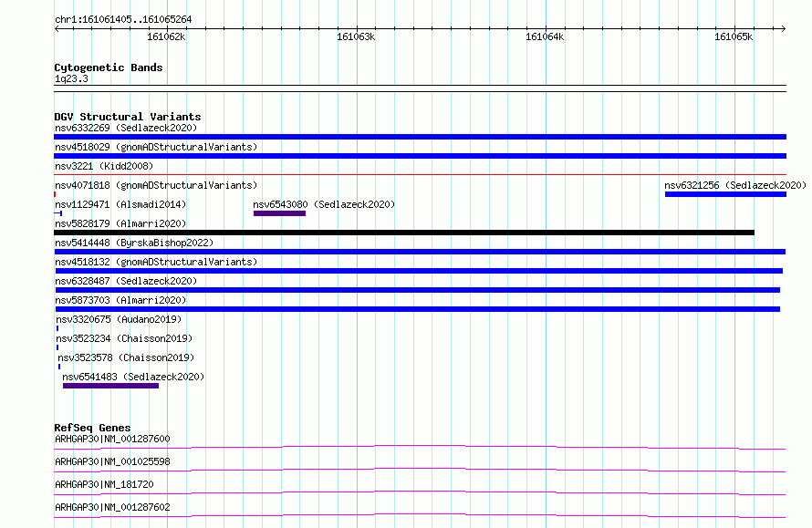The height and width of the screenshot is (528, 812).
Task: Click the RefSeq Genes track heading
Action: [x=92, y=428]
